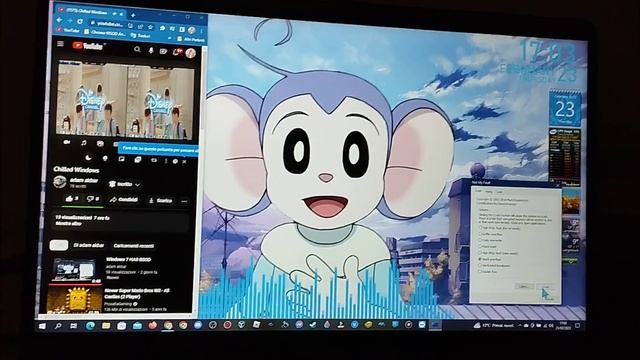Select the Code overwrite crash option
This screenshot has height=360, width=640.
coord(491,240)
